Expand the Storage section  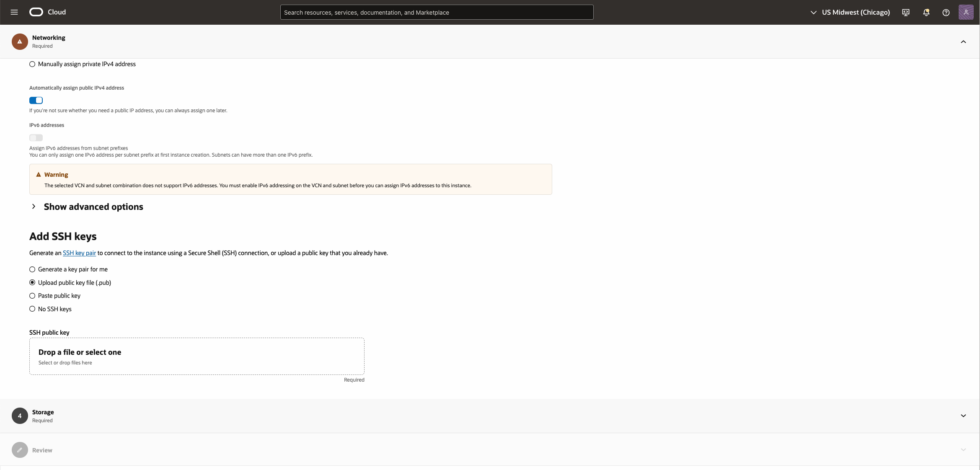click(x=963, y=416)
